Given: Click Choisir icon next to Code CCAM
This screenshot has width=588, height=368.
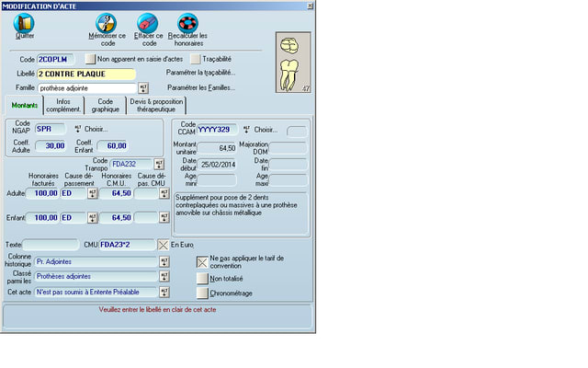Looking at the screenshot, I should (x=247, y=129).
